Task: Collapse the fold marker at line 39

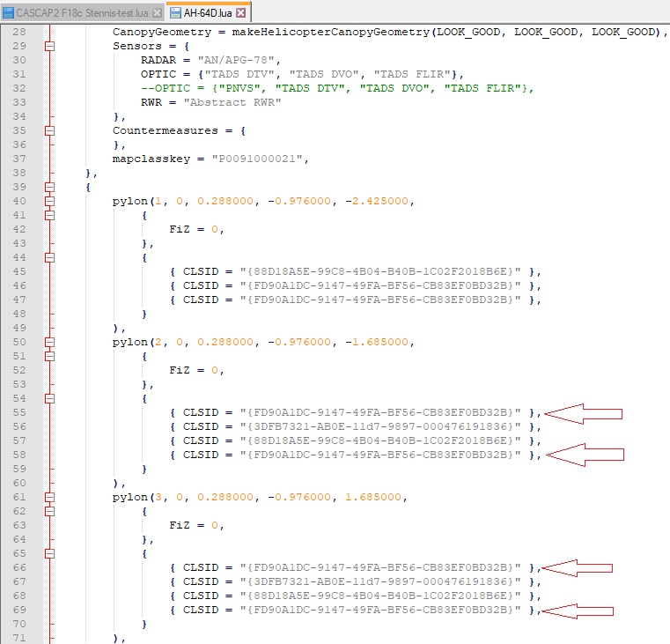Action: (x=50, y=187)
